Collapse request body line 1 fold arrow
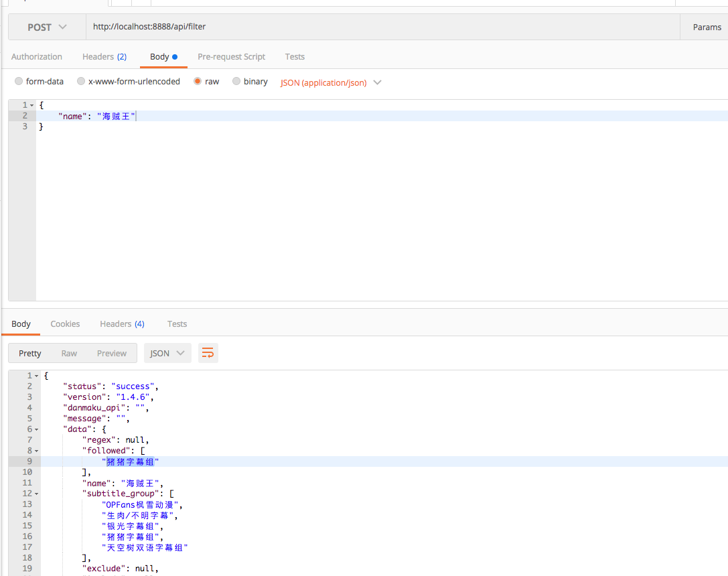This screenshot has width=728, height=576. (x=32, y=105)
